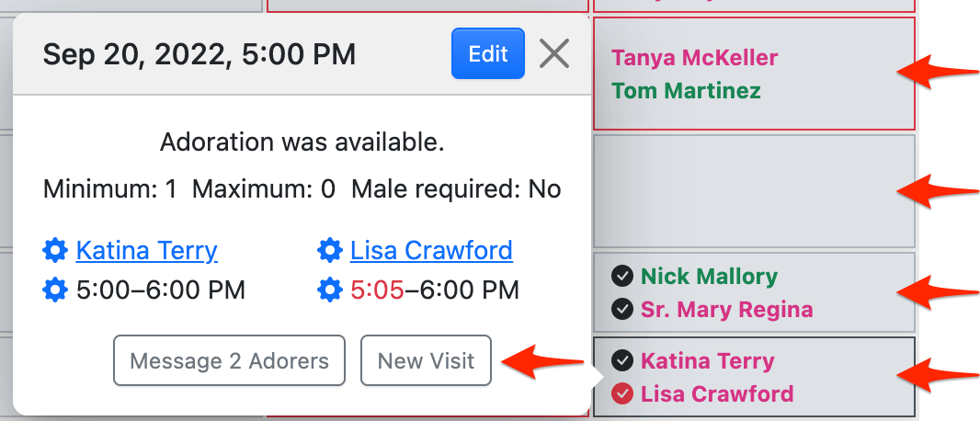980x421 pixels.
Task: Click checkmark icon beside Sr. Mary Regina
Action: point(622,310)
